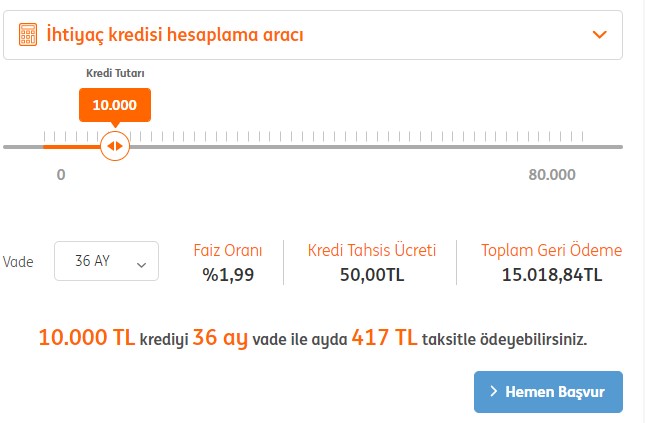Collapse the İhtiyaç kredisi hesaplama aracı chevron
Screen dimensions: 645x423
[x=599, y=35]
